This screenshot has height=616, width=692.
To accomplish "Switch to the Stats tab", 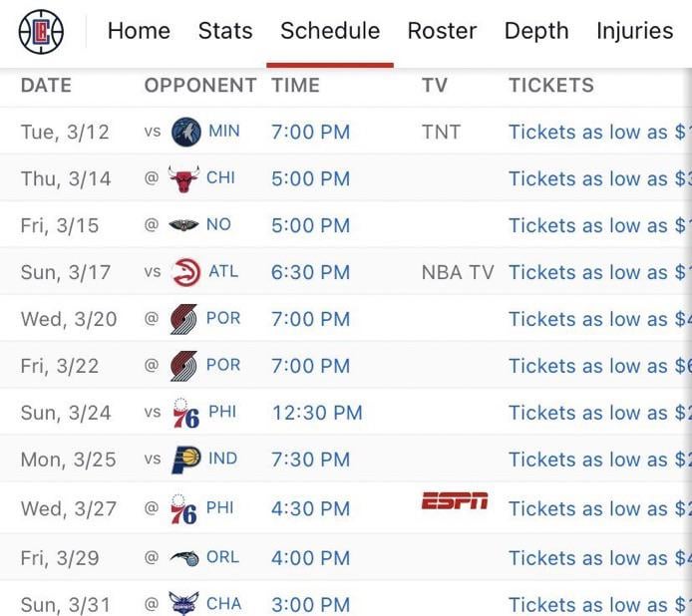I will point(225,31).
